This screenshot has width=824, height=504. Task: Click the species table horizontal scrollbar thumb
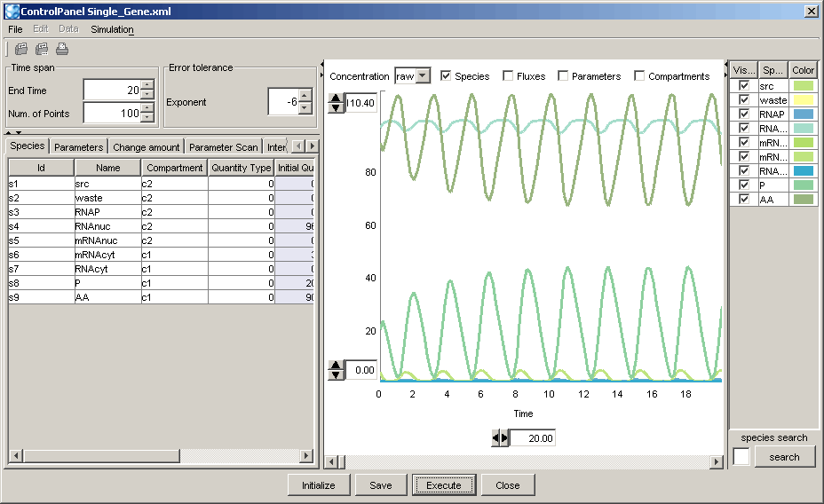tap(101, 456)
